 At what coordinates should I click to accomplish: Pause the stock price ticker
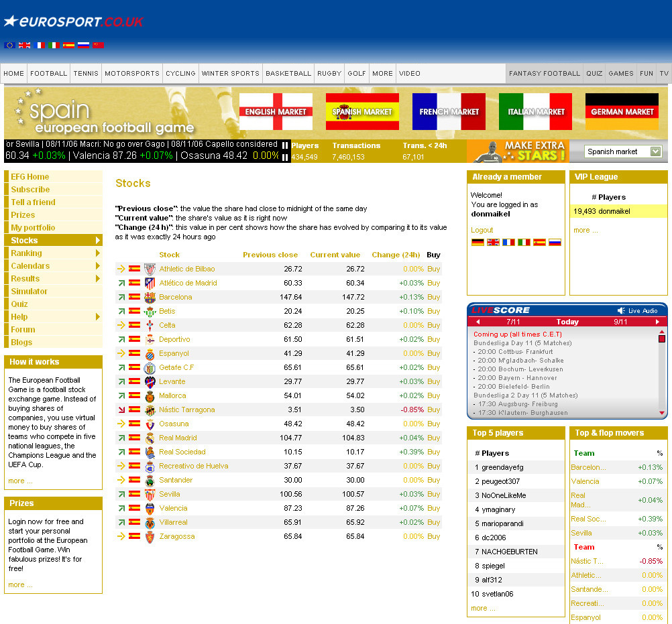[x=285, y=158]
